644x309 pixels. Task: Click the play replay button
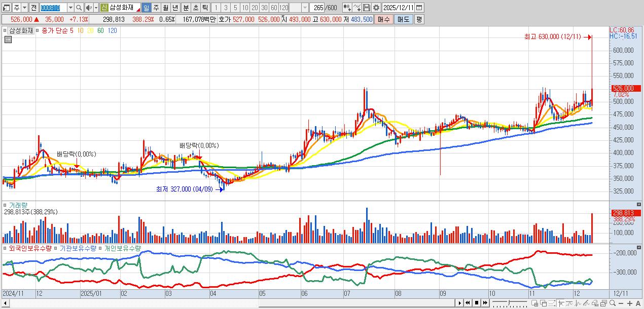(460, 303)
